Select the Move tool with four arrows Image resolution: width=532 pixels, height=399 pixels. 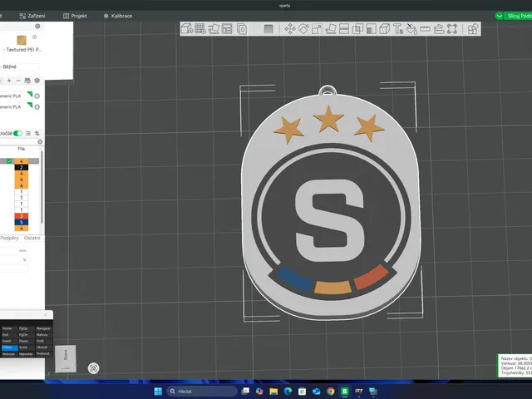tap(290, 29)
